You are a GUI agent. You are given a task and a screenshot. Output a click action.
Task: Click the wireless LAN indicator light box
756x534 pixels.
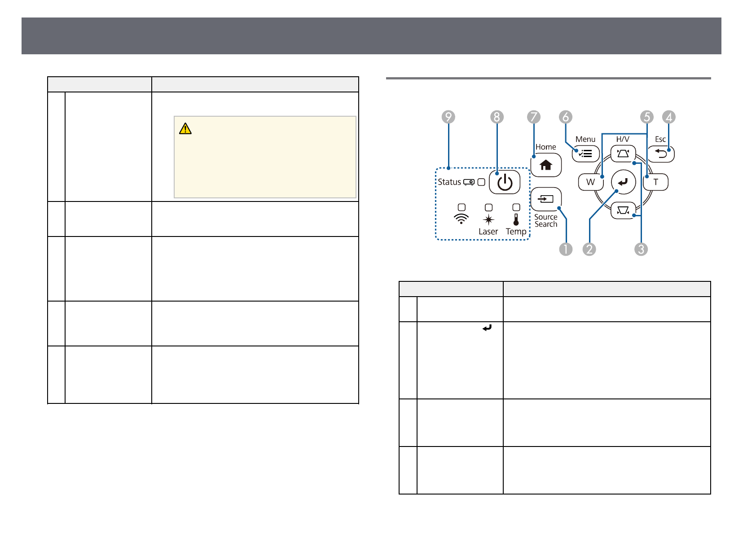tap(462, 207)
